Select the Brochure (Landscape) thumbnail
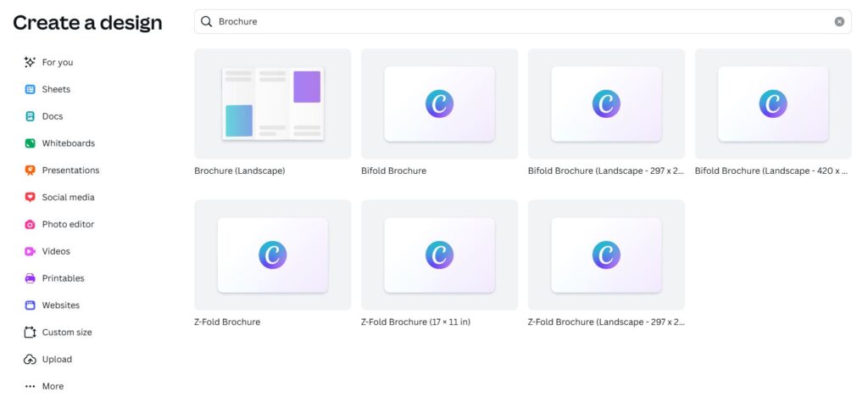 pyautogui.click(x=272, y=104)
